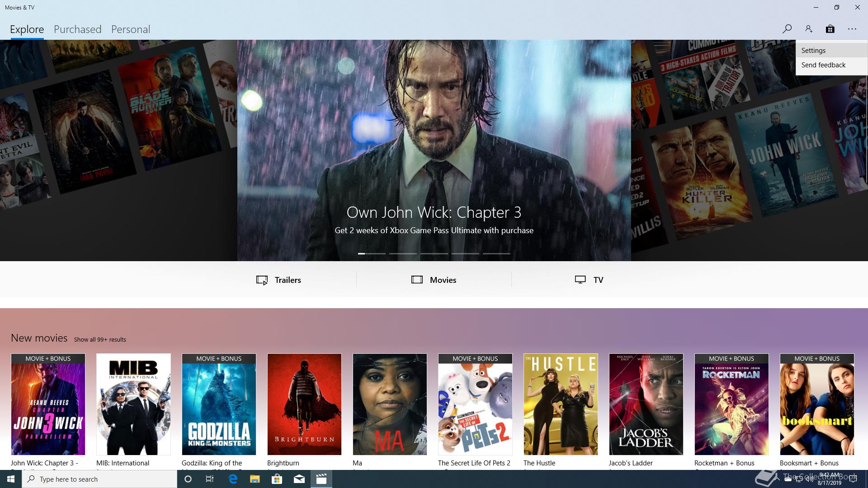The width and height of the screenshot is (868, 488).
Task: Open the Brightburn movie poster
Action: coord(304,404)
